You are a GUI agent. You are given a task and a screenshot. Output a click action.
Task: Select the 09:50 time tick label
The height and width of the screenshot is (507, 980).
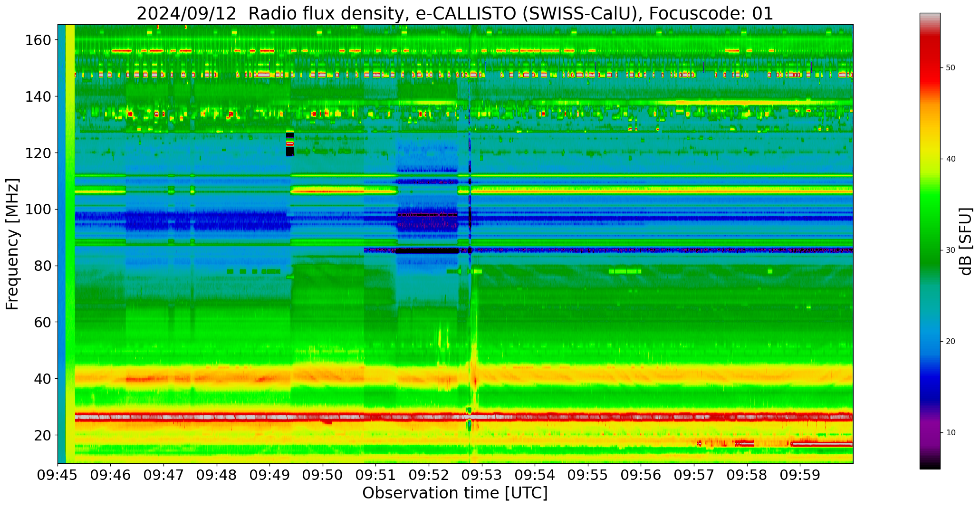[x=323, y=476]
